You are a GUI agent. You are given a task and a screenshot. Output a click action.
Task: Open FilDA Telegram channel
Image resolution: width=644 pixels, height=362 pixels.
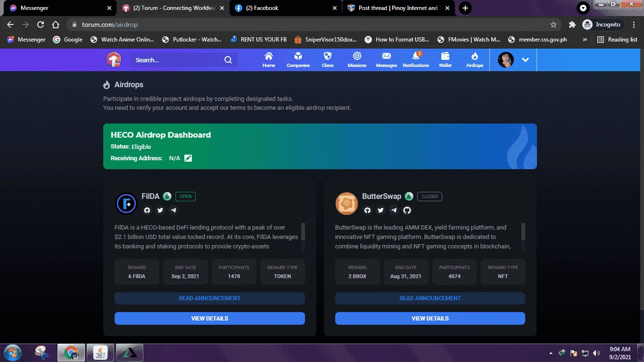[x=173, y=210]
